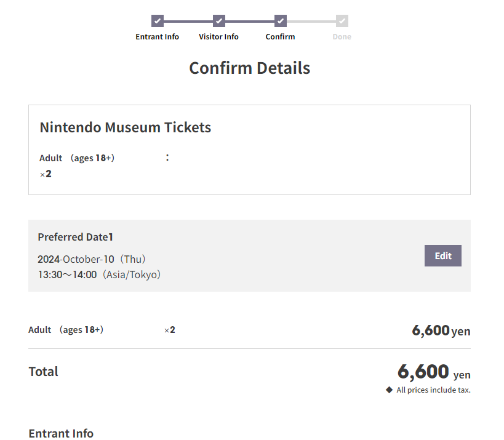Click the Entrant Info section heading at the bottom

[x=62, y=433]
